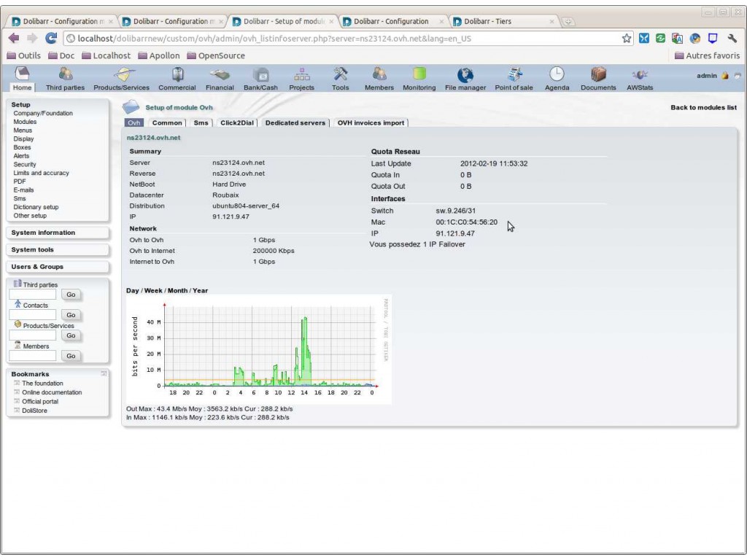Launch Point of sale from top menu
The image size is (747, 560).
(x=514, y=75)
